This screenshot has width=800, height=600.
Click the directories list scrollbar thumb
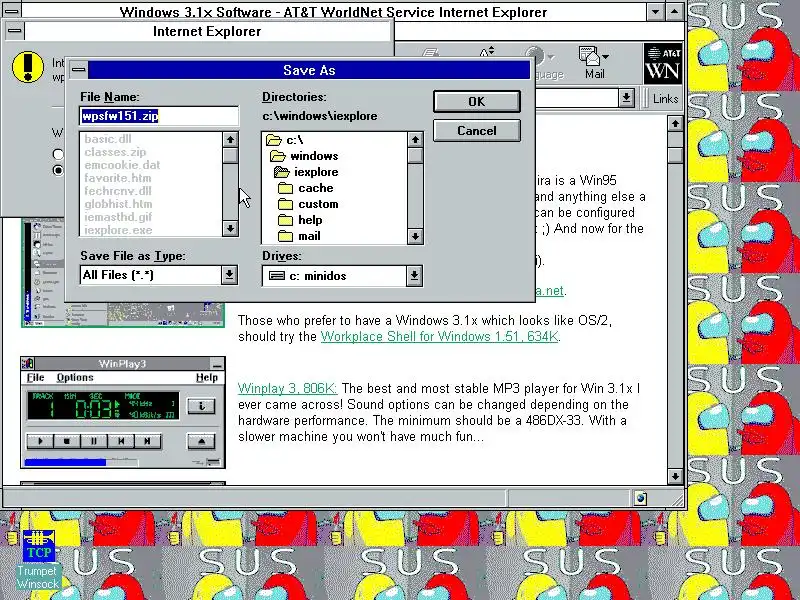point(415,155)
